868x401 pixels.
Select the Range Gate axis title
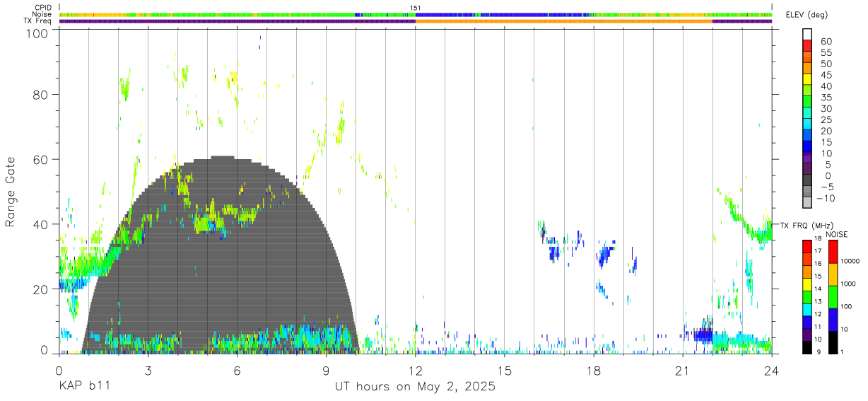pos(11,191)
